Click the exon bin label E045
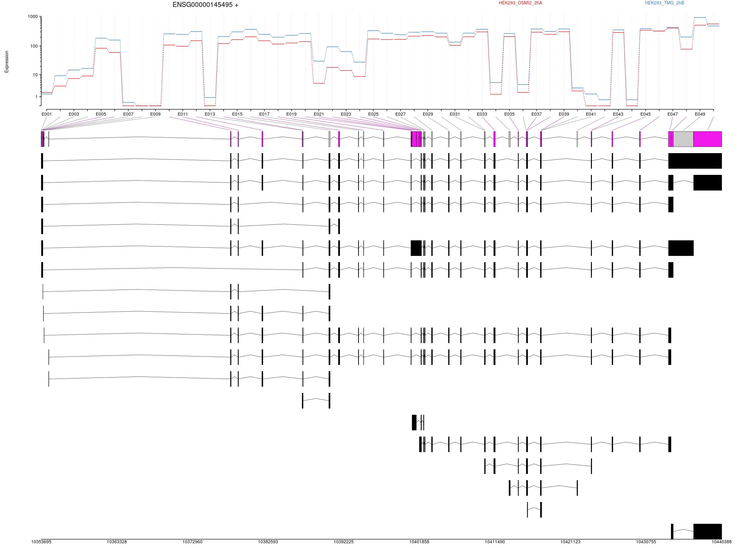 pos(646,114)
